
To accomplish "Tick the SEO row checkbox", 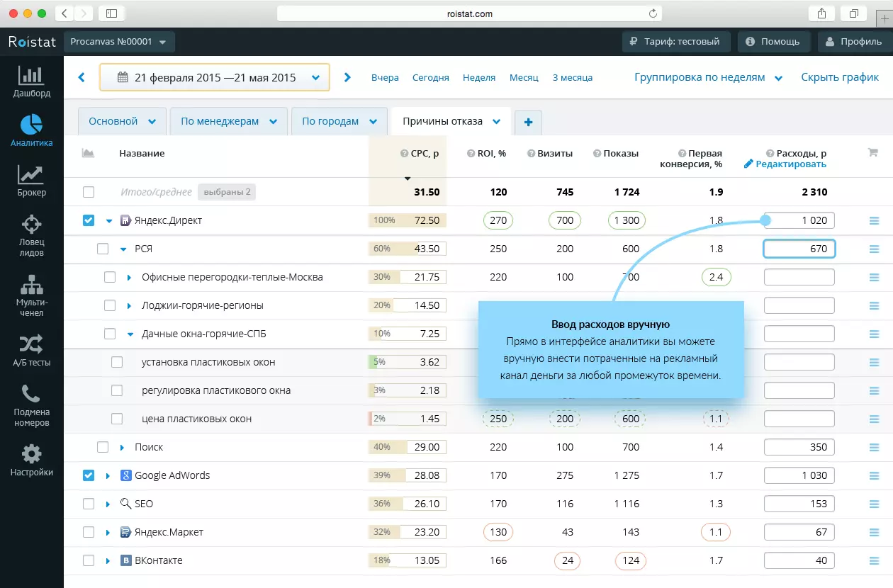I will point(88,504).
